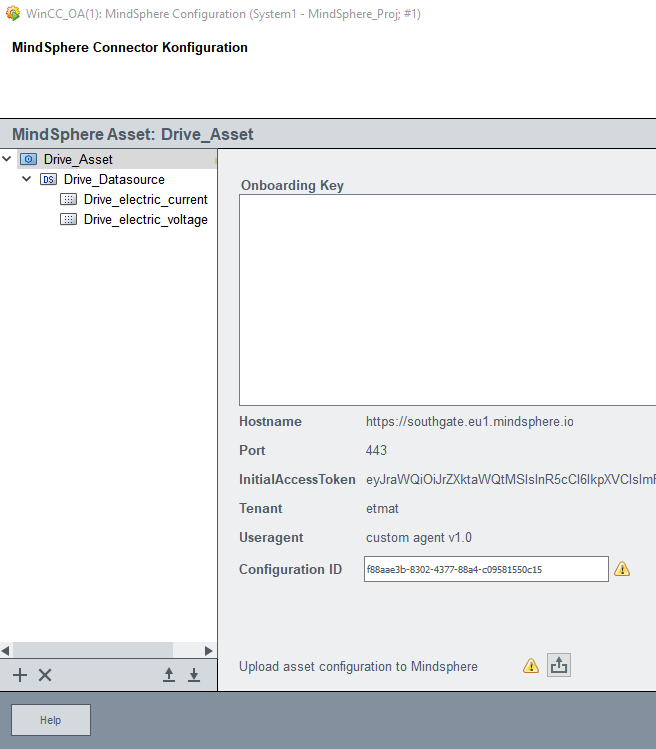The height and width of the screenshot is (749, 656).
Task: Add a new item with the plus icon
Action: click(20, 675)
